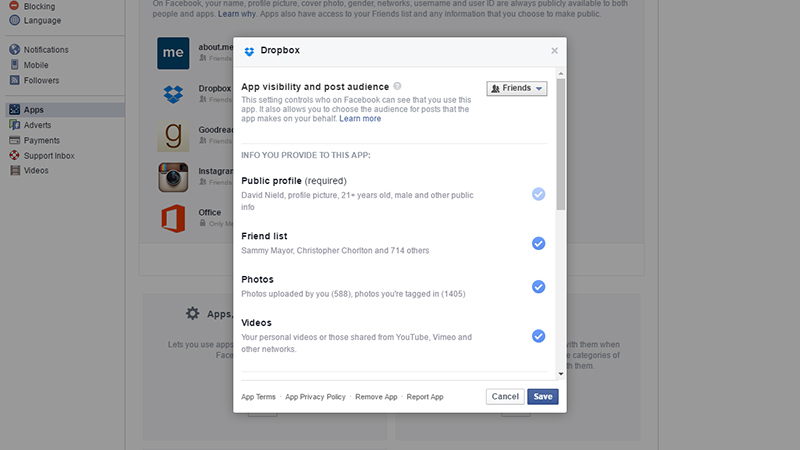Close the Dropbox settings dialog
The image size is (800, 450).
click(x=555, y=51)
